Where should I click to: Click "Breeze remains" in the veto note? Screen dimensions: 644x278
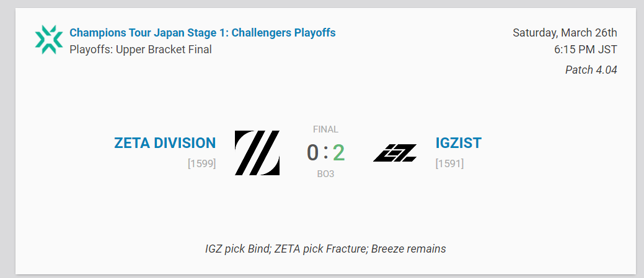(408, 249)
